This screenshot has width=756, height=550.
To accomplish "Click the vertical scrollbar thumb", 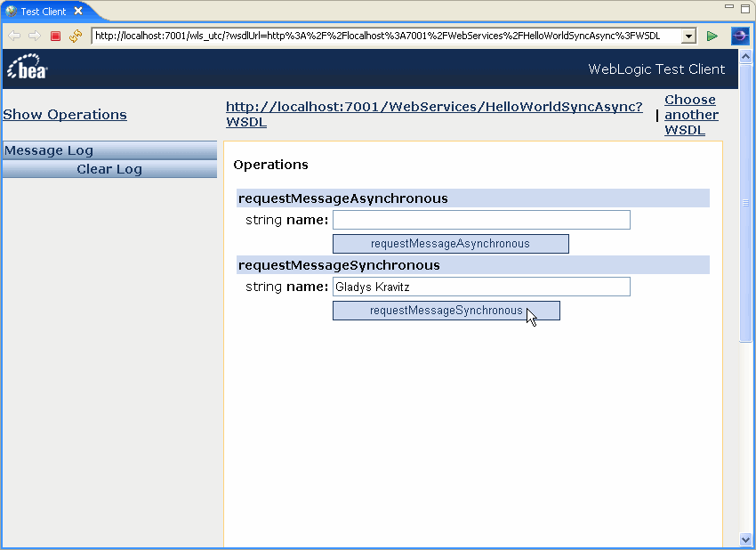I will pos(745,203).
